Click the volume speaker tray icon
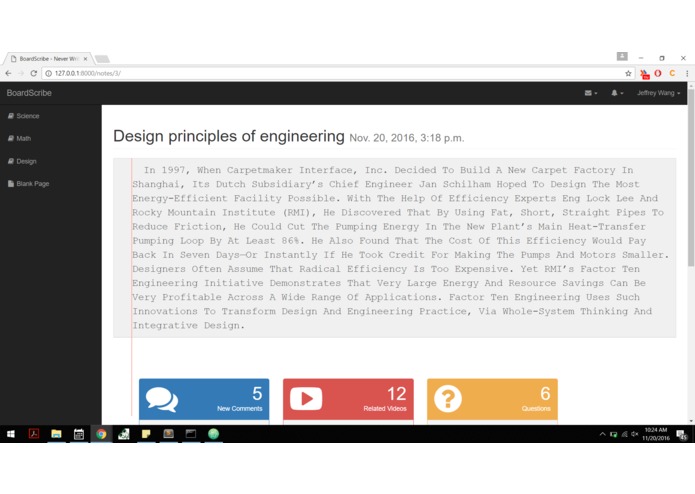Image resolution: width=695 pixels, height=494 pixels. (635, 434)
